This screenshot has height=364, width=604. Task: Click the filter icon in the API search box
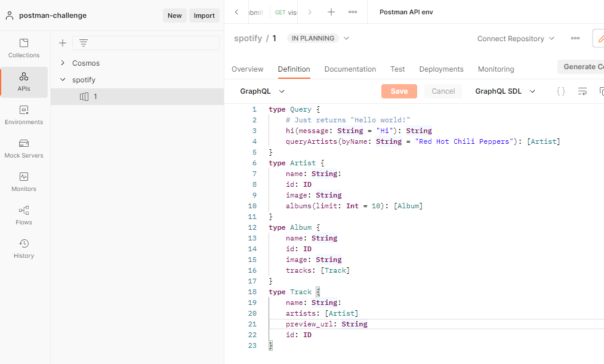point(83,43)
